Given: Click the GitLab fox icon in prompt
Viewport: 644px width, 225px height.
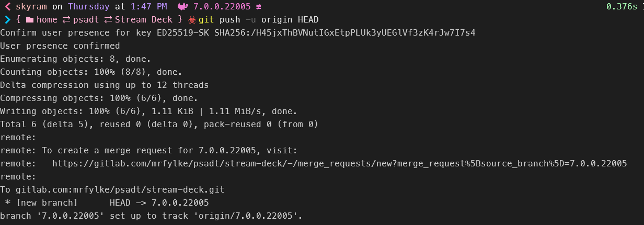Looking at the screenshot, I should tap(183, 7).
